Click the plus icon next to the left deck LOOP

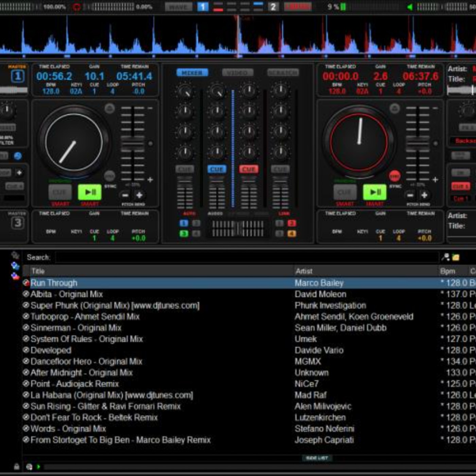point(19,172)
